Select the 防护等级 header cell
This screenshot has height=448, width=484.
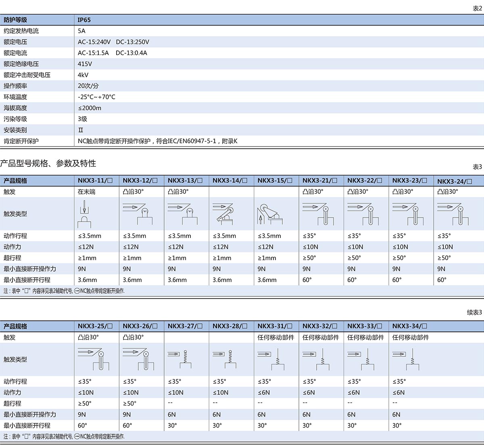click(x=15, y=20)
